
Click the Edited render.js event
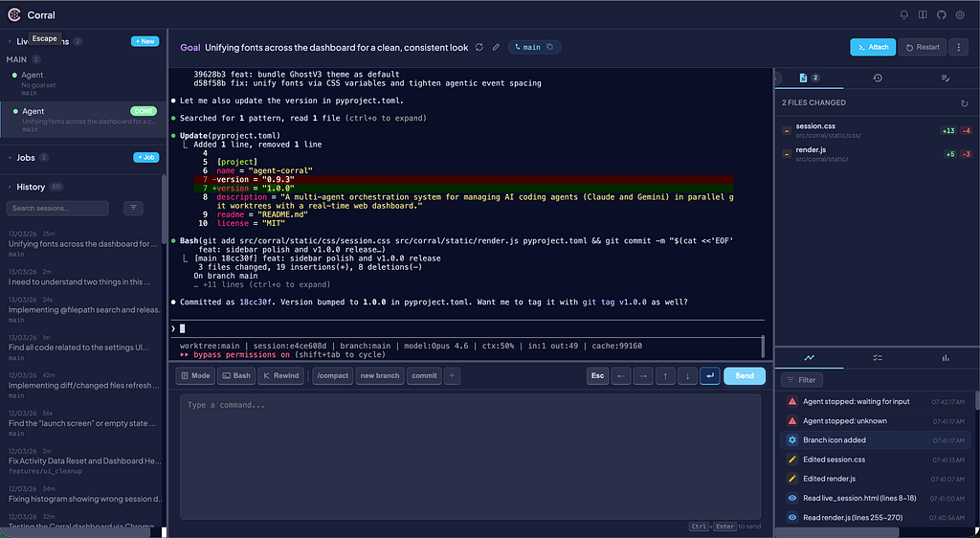tap(875, 479)
